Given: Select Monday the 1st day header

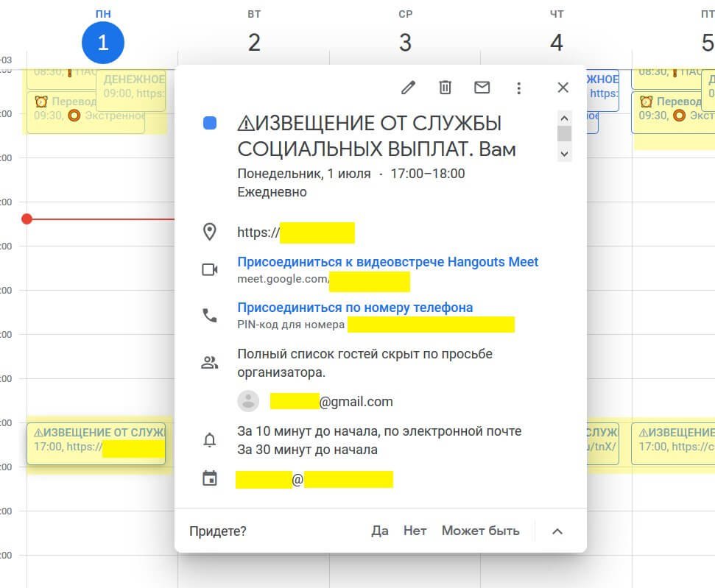Looking at the screenshot, I should click(103, 37).
